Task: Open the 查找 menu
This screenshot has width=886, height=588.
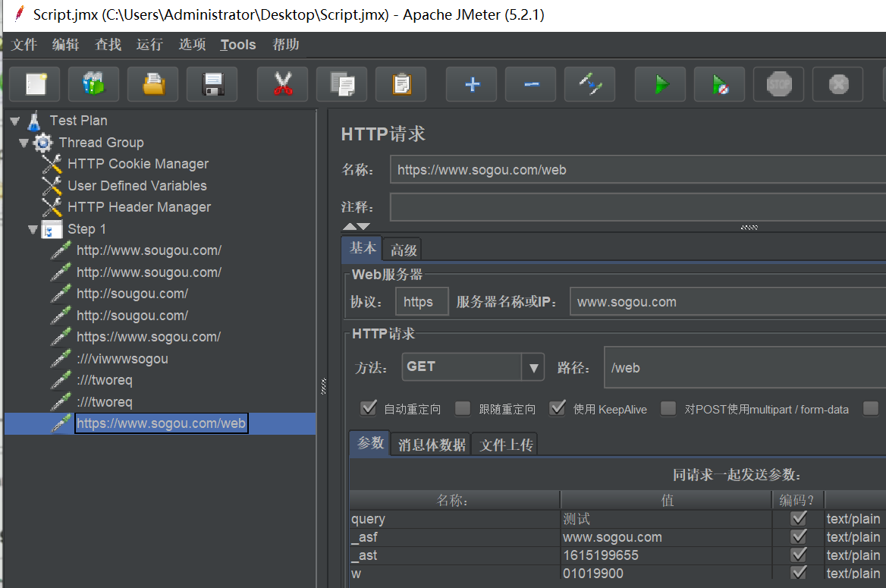Action: point(108,44)
